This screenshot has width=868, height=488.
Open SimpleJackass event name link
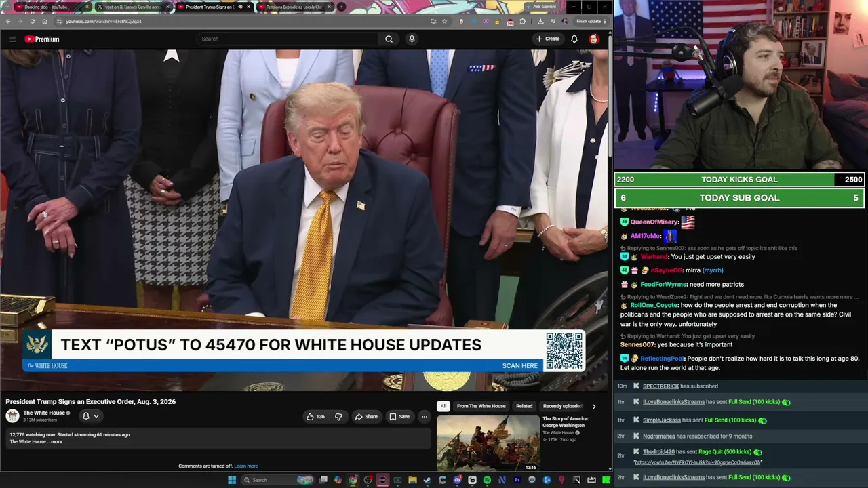tap(661, 420)
